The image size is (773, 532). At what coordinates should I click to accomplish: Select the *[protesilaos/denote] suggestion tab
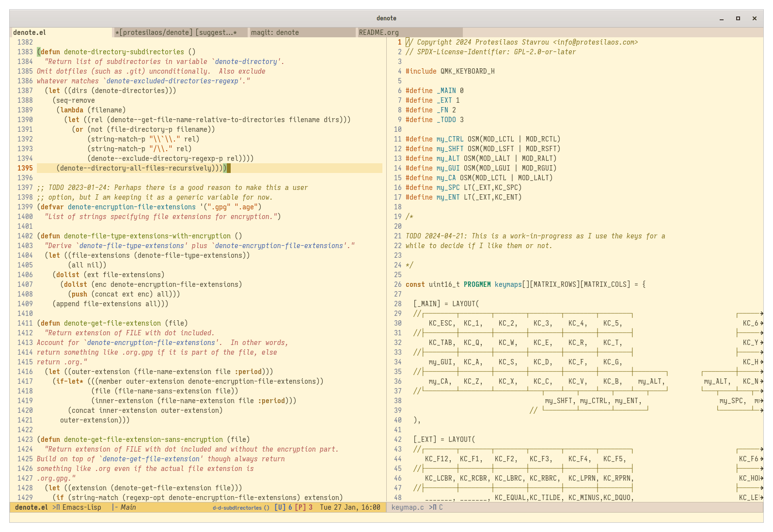pyautogui.click(x=175, y=32)
